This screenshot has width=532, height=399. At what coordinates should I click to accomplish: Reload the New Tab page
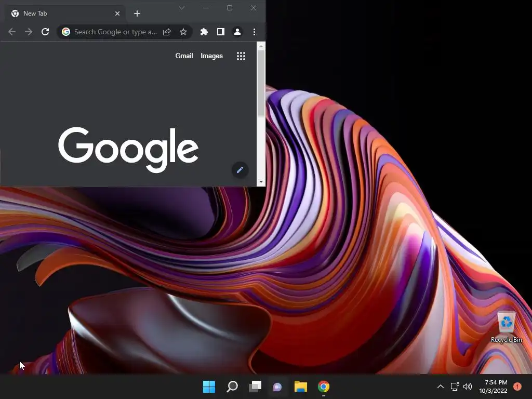pyautogui.click(x=45, y=32)
